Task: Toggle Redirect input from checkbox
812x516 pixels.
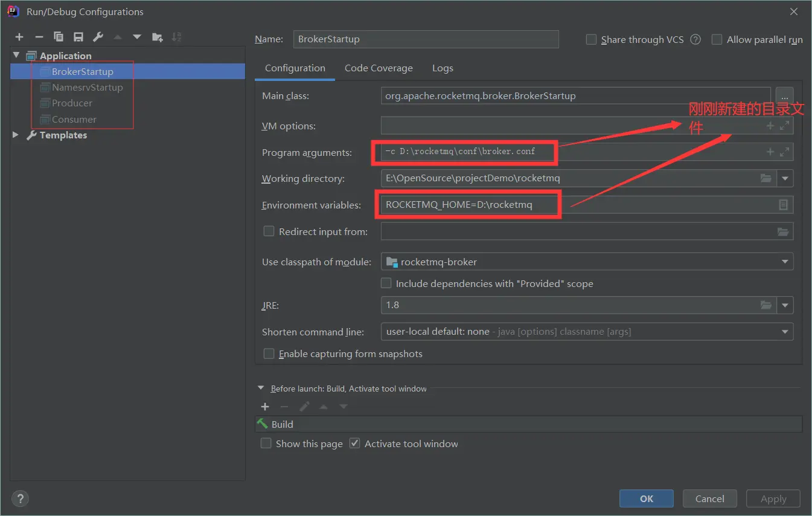Action: coord(269,231)
